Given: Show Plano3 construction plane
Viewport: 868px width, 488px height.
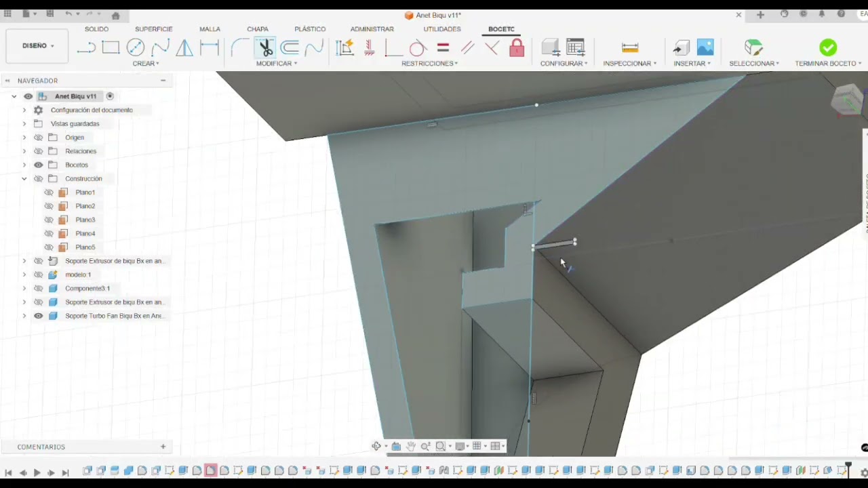Looking at the screenshot, I should [49, 220].
